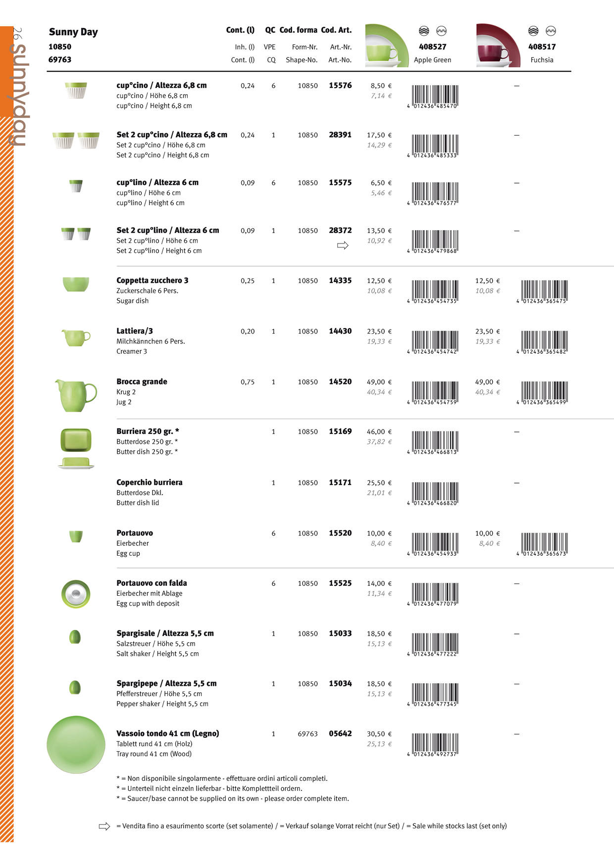Click the Coppetta zucchero 3 product name

pos(152,281)
